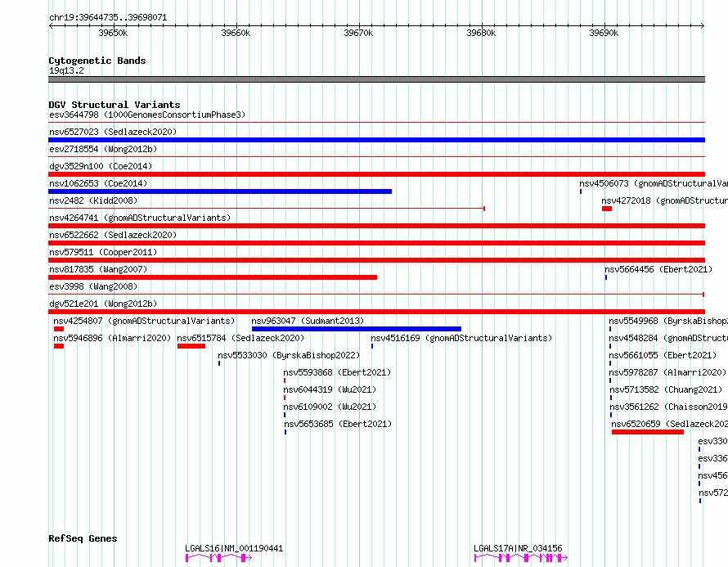
Task: Click the chr19:39644735..39698071 coordinates text
Action: click(x=108, y=18)
